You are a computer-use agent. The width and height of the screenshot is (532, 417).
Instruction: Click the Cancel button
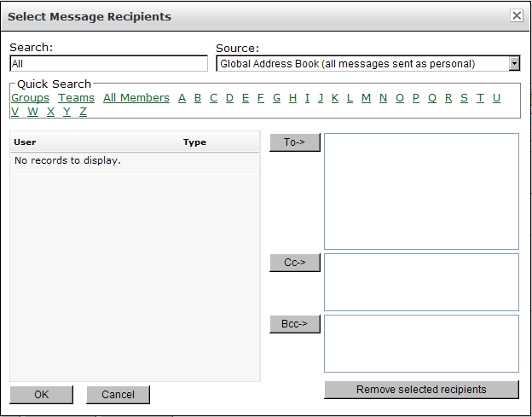[x=118, y=394]
